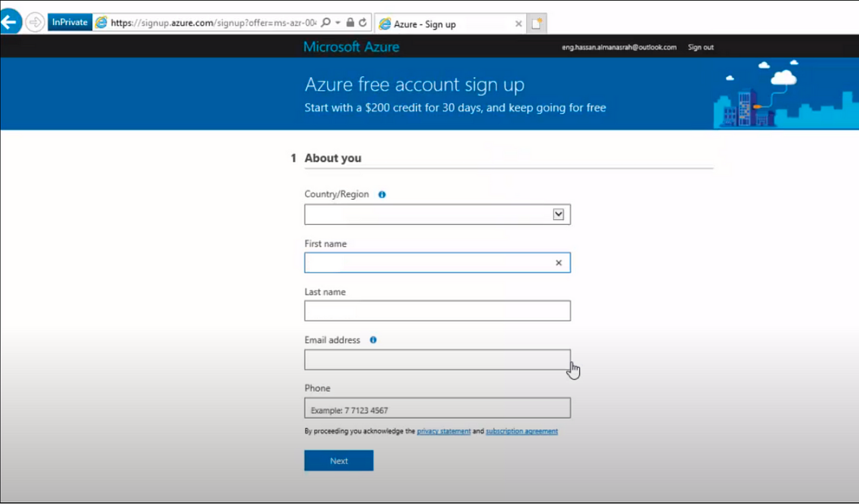Click the eng.hassan.almanasrah@outlook.com account email

pyautogui.click(x=619, y=47)
